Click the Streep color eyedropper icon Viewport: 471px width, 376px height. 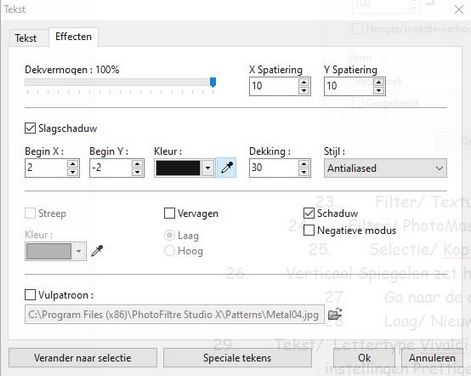coord(97,251)
